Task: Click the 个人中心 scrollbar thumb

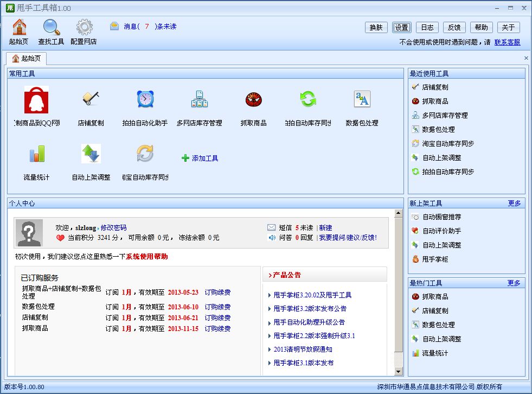Action: coord(398,285)
